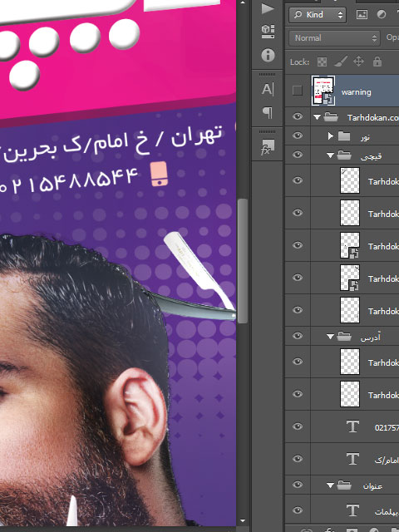Image resolution: width=399 pixels, height=532 pixels.
Task: Lock transparent pixels checkerboard icon
Action: tap(322, 62)
